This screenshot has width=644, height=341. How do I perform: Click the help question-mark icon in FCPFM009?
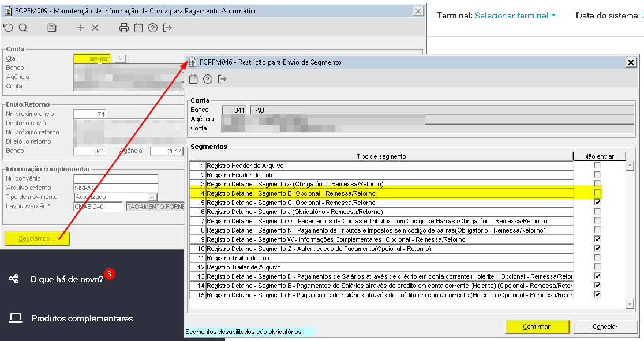(x=153, y=28)
